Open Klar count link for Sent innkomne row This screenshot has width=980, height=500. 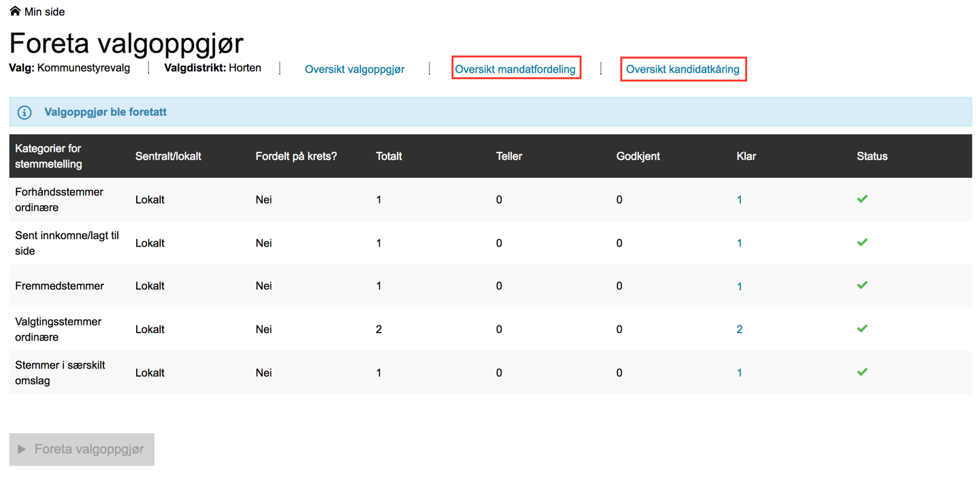pos(740,243)
